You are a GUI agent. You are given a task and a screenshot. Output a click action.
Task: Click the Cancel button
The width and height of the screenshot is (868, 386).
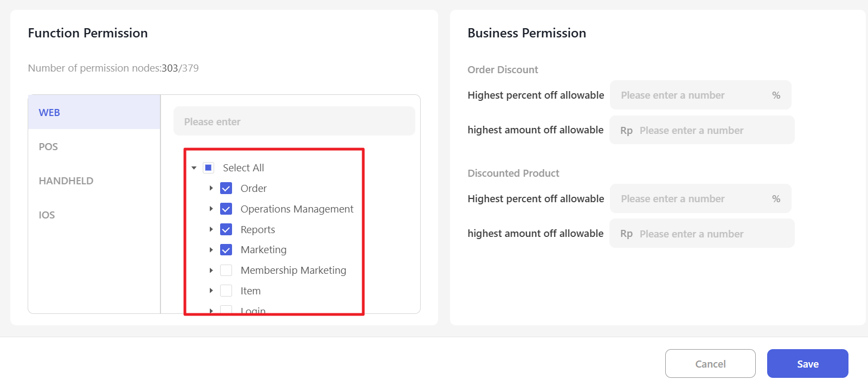(x=710, y=364)
